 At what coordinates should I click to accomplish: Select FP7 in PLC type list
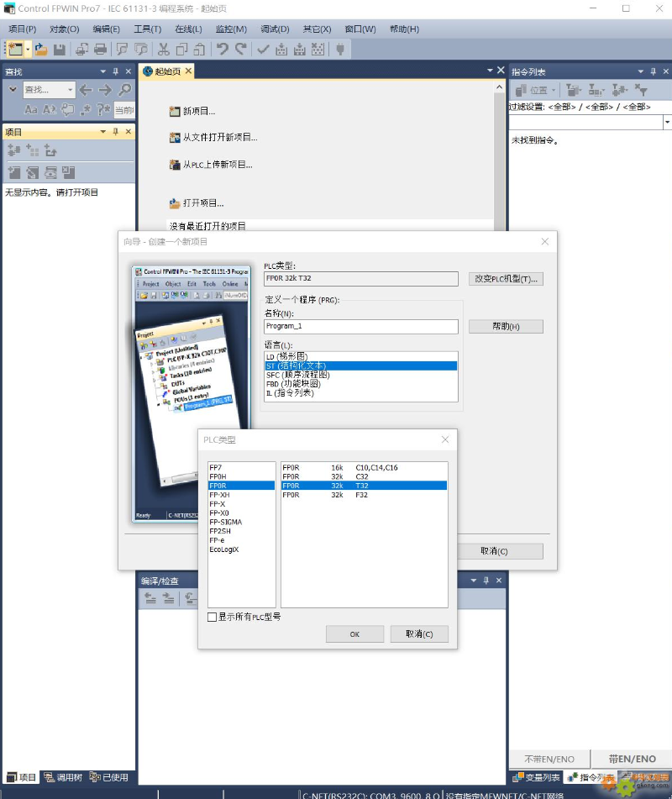[x=241, y=467]
